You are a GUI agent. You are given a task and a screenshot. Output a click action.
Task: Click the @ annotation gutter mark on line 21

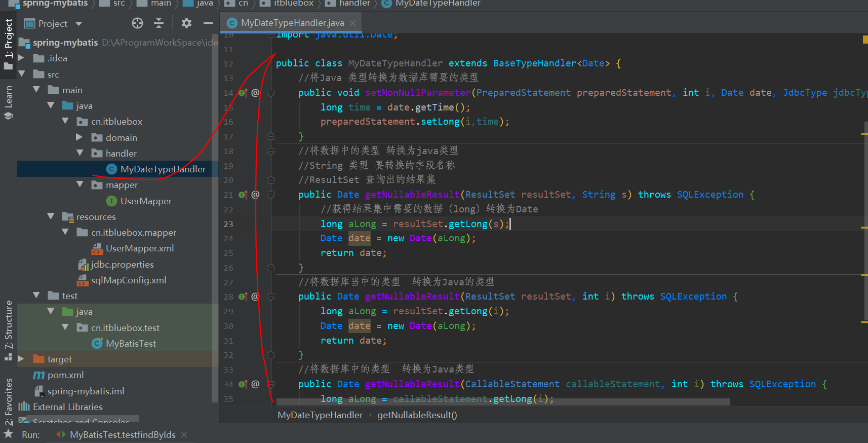tap(255, 195)
